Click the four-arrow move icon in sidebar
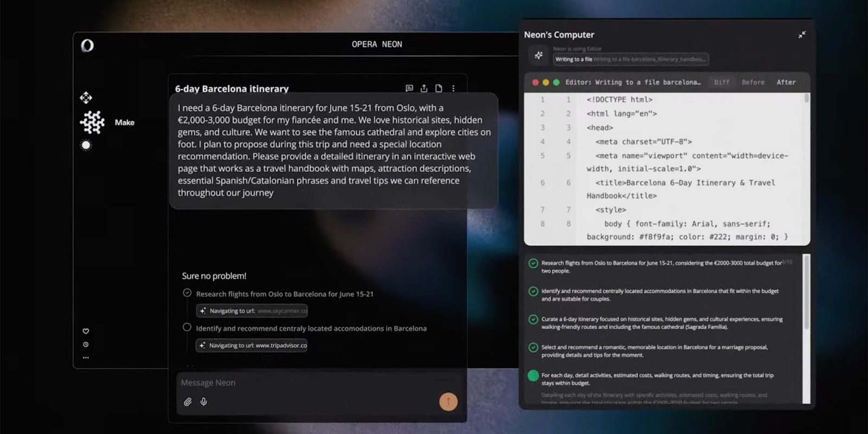Viewport: 868px width, 434px height. 86,98
